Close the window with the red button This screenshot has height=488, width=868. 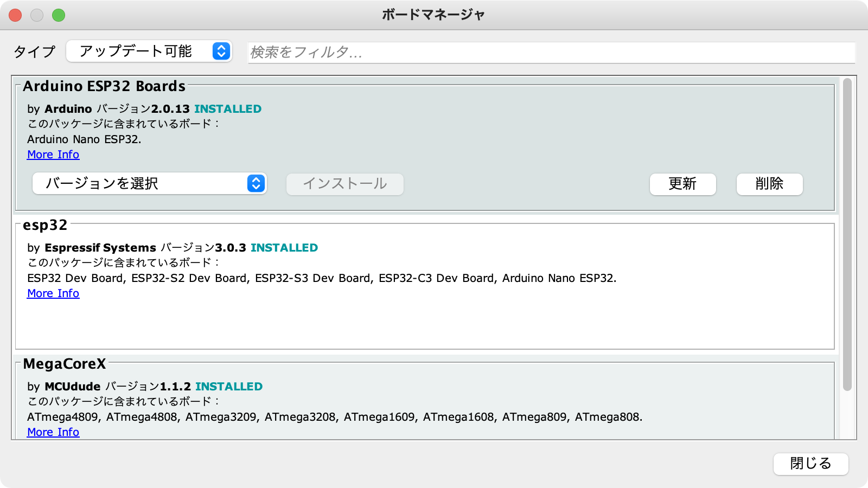point(15,15)
